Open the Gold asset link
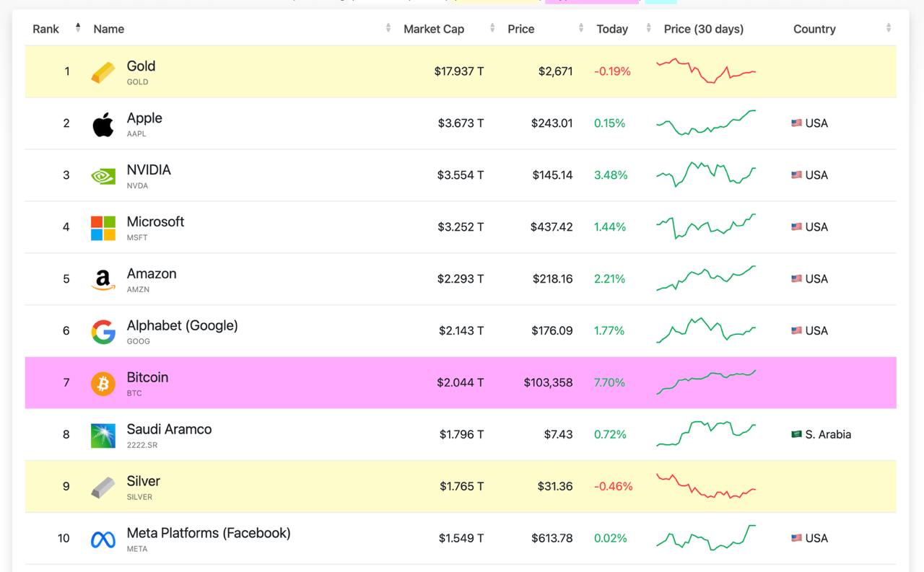Screen dimensions: 924x572 141,66
